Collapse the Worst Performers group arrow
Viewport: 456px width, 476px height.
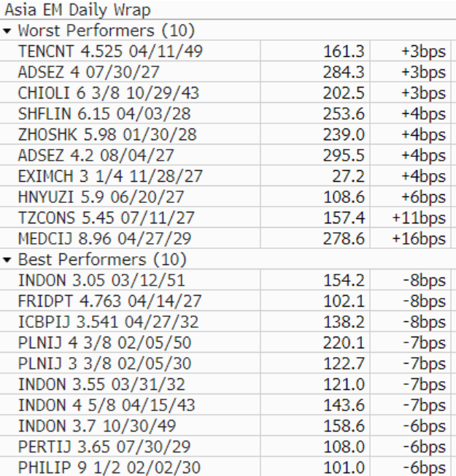point(7,31)
